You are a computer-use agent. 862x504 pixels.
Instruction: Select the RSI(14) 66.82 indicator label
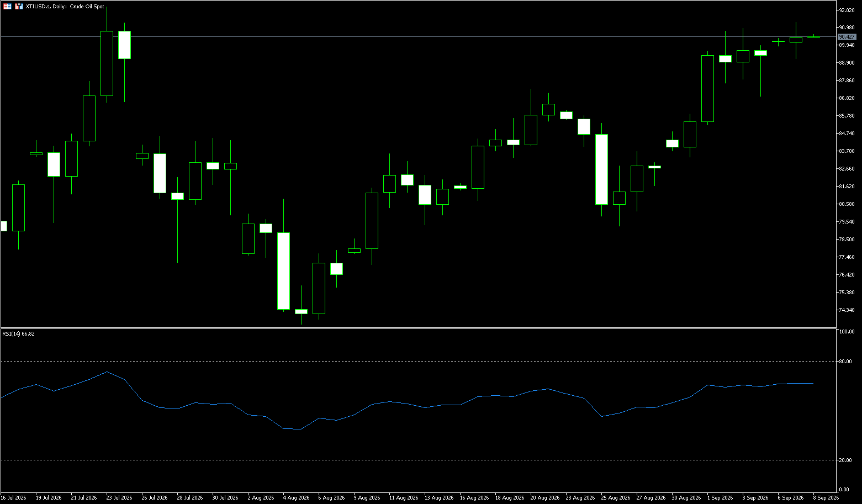tap(18, 333)
